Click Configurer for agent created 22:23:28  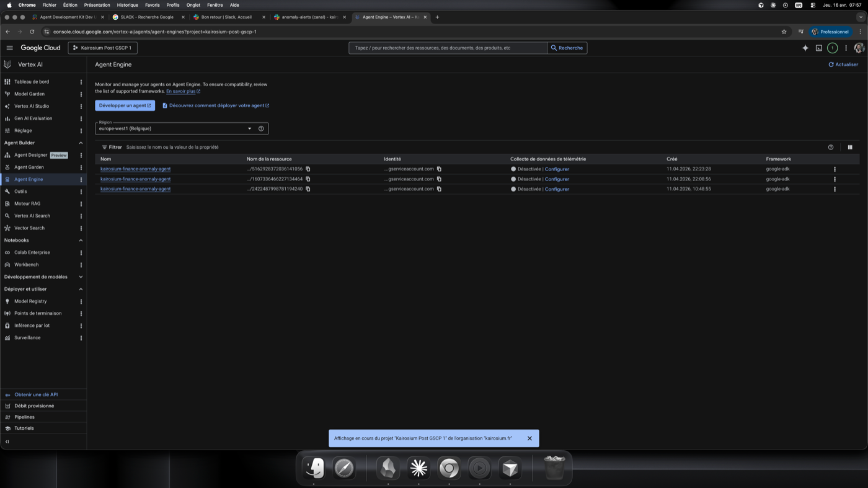tap(557, 169)
